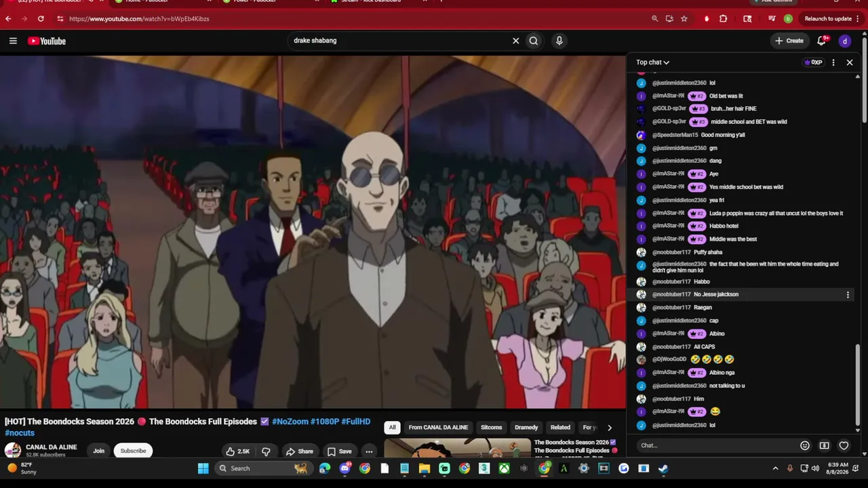Open Xbox app from the taskbar
Image resolution: width=868 pixels, height=488 pixels.
(x=505, y=468)
